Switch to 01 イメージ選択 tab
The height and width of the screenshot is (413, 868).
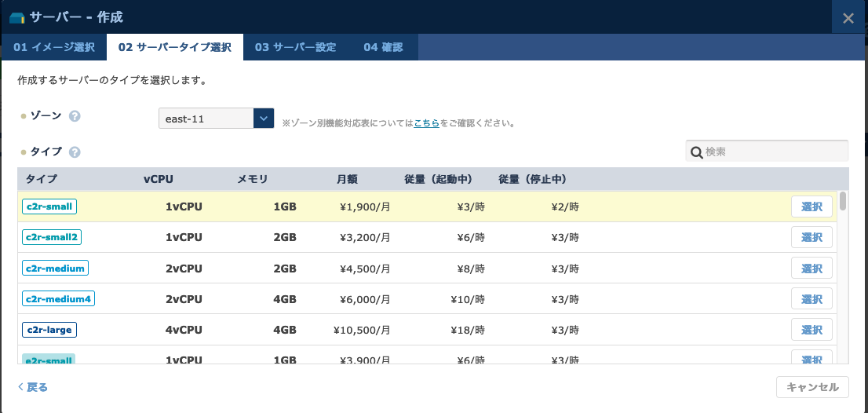point(54,47)
